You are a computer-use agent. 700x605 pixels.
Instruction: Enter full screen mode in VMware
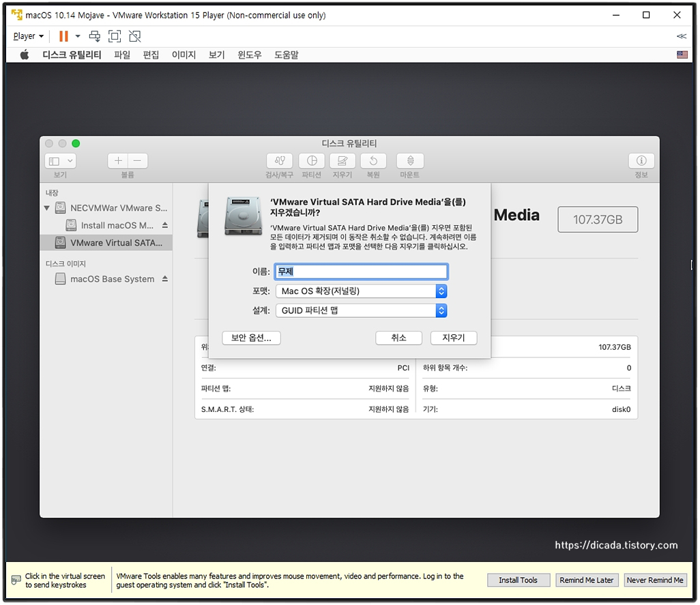click(115, 36)
